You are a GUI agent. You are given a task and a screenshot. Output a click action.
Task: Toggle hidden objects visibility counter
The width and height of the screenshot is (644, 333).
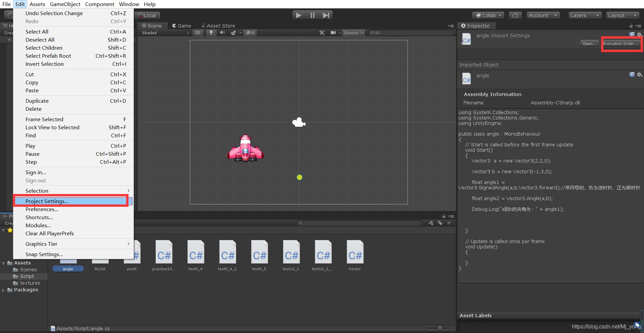(250, 33)
